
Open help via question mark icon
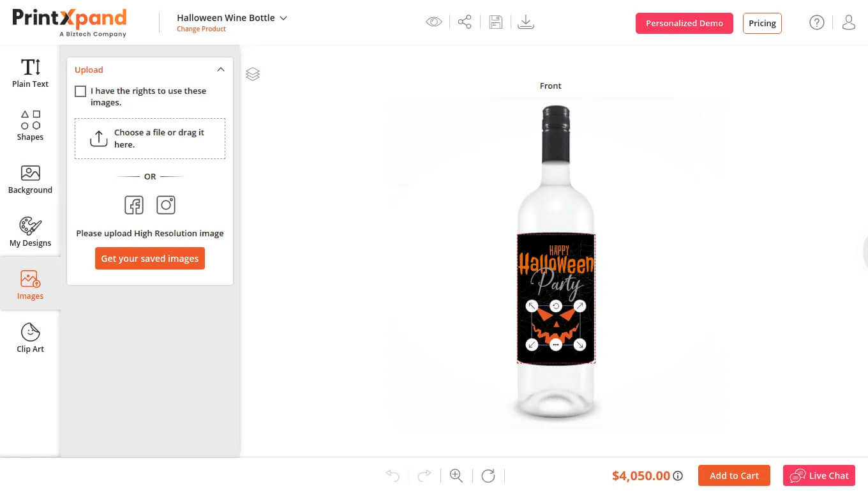tap(816, 23)
